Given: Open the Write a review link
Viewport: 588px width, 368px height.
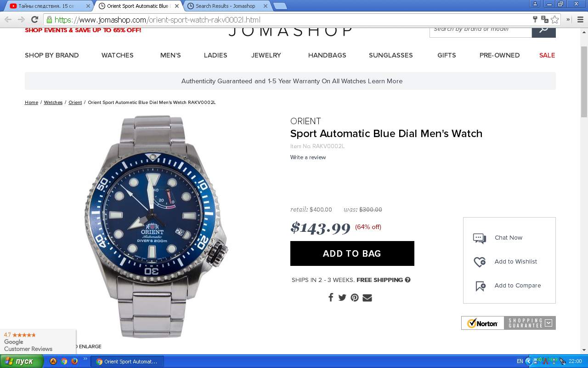Looking at the screenshot, I should (308, 157).
